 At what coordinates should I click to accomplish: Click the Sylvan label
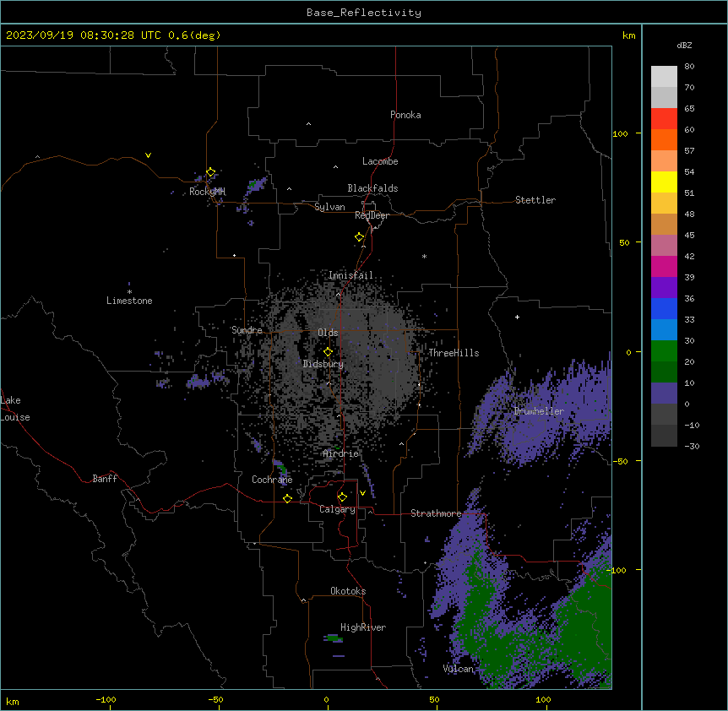tap(329, 207)
